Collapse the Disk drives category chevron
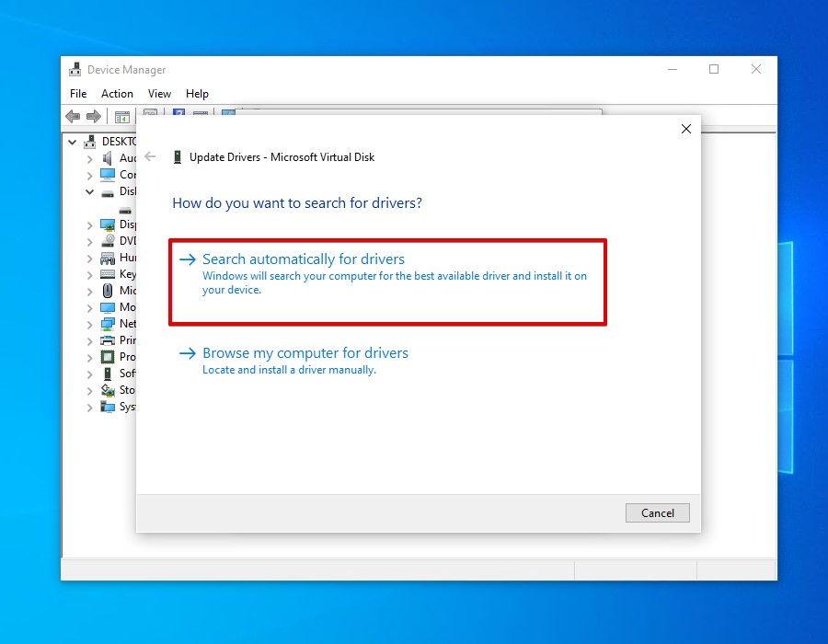This screenshot has width=828, height=644. pos(90,191)
